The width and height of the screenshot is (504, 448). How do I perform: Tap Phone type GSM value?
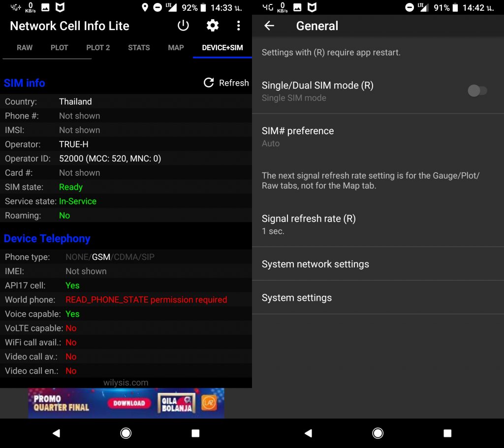tap(101, 257)
